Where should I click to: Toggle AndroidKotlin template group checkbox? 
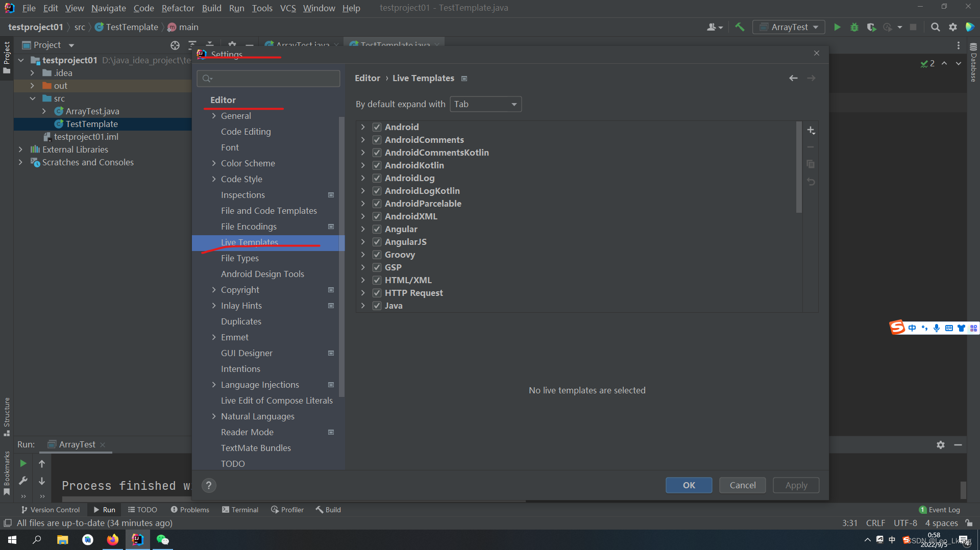coord(377,165)
